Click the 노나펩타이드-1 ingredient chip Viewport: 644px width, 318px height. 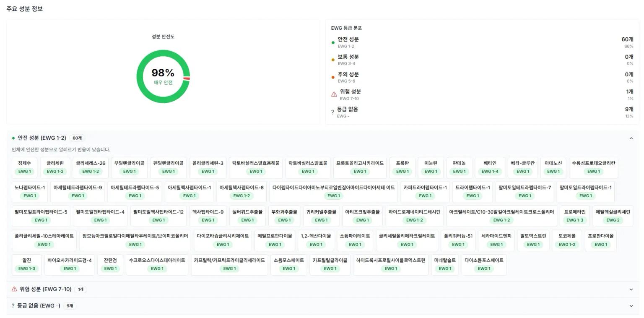pyautogui.click(x=30, y=192)
